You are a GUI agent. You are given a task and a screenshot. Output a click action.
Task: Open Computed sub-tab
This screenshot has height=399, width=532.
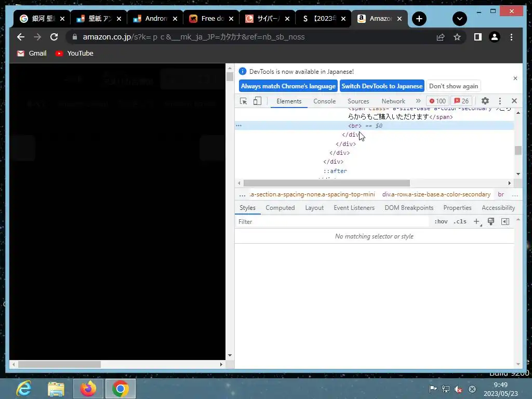click(280, 208)
